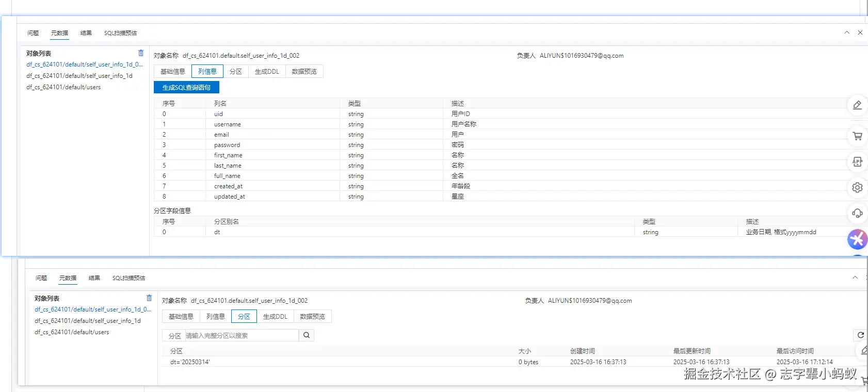868x392 pixels.
Task: Switch to 元数据 tab in lower panel
Action: 68,278
